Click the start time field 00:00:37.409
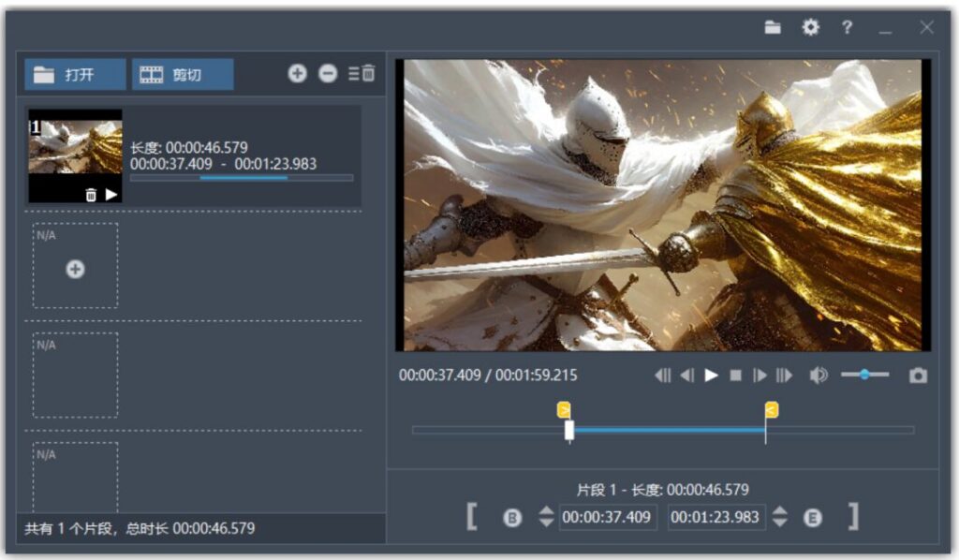959x560 pixels. pyautogui.click(x=607, y=517)
